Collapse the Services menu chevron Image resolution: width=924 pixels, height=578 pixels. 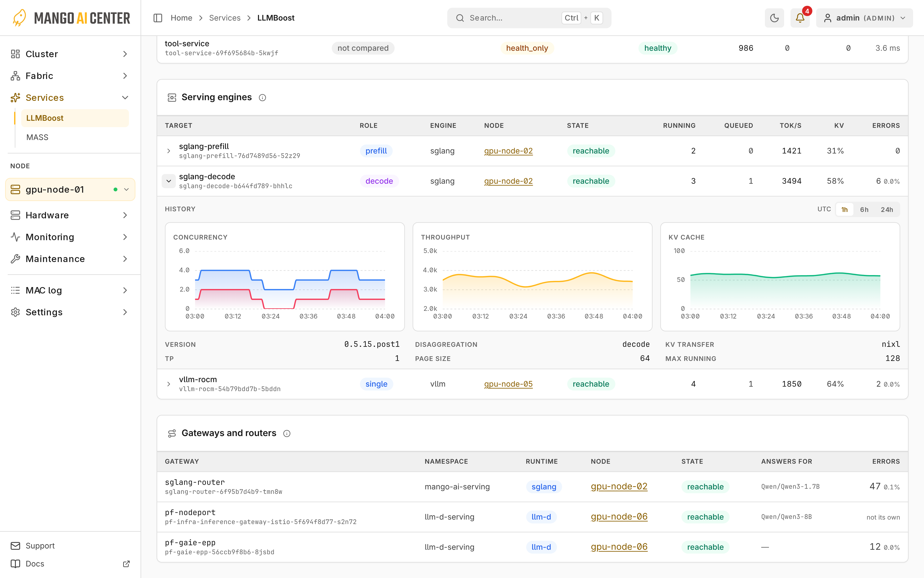[125, 97]
